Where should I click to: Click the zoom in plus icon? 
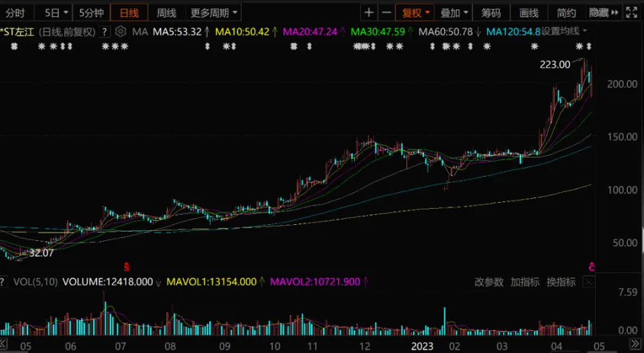coord(369,13)
